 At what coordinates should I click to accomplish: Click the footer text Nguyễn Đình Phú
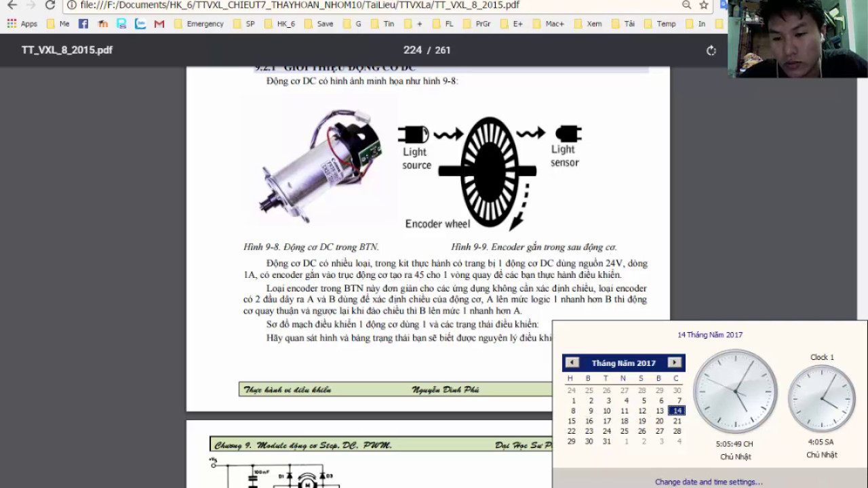[x=446, y=390]
